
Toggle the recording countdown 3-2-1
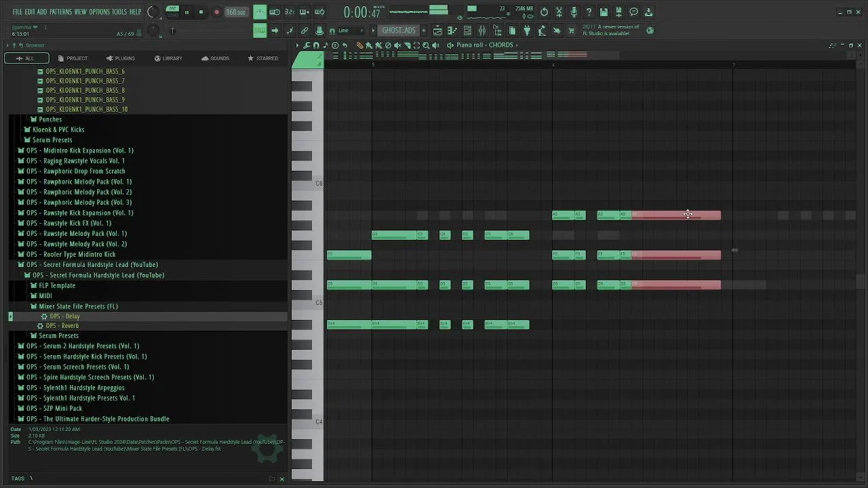290,12
